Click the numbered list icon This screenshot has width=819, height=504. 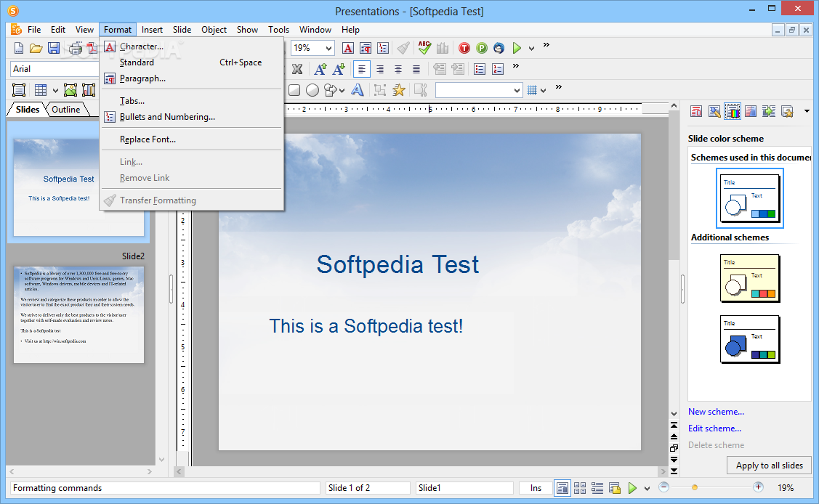tap(498, 69)
